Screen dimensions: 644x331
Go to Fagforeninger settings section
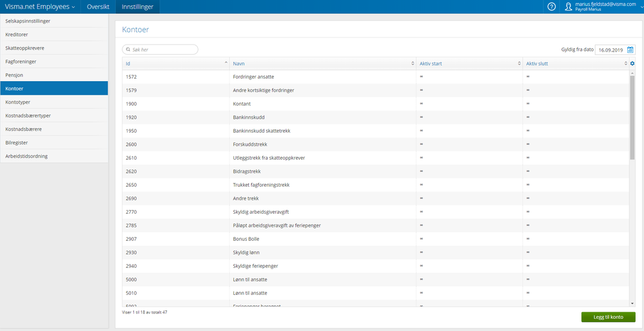tap(54, 61)
